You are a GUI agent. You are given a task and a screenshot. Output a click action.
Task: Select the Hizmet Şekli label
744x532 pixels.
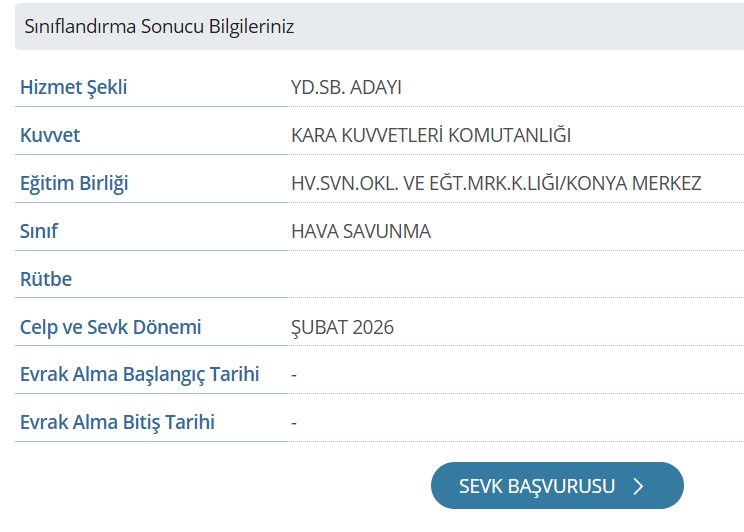(x=74, y=87)
